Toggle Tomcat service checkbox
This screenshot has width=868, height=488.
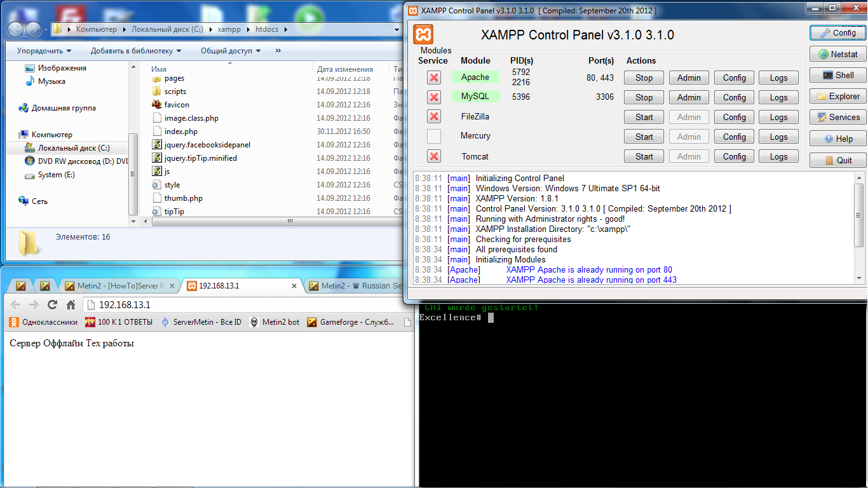(x=434, y=156)
